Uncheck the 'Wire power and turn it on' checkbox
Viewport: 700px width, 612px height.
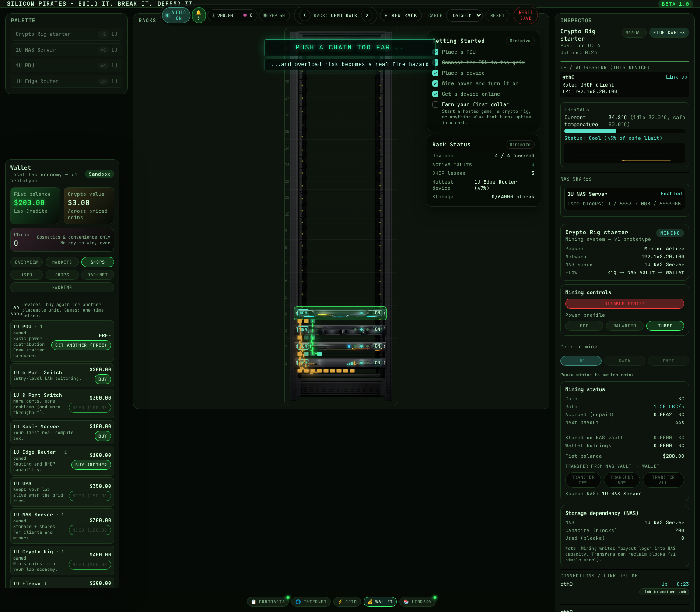(x=435, y=83)
